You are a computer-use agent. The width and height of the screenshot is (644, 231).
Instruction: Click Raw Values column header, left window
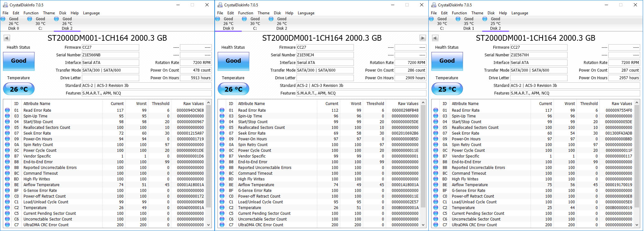pyautogui.click(x=189, y=103)
